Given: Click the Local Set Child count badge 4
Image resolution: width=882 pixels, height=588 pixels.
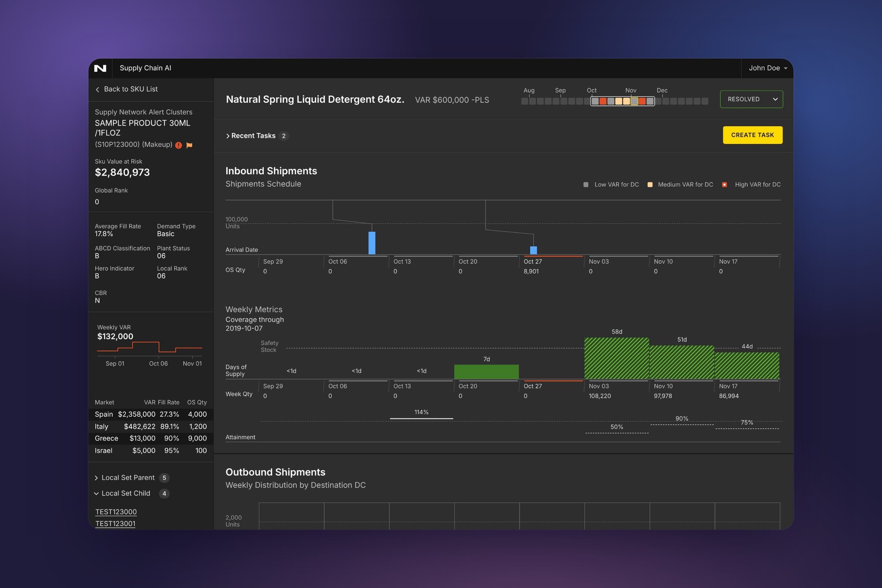Looking at the screenshot, I should pyautogui.click(x=164, y=494).
